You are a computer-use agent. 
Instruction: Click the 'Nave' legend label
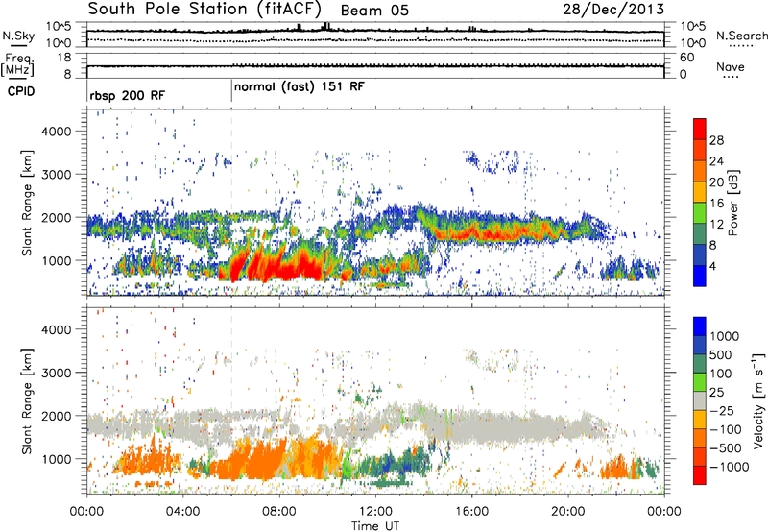coord(730,66)
